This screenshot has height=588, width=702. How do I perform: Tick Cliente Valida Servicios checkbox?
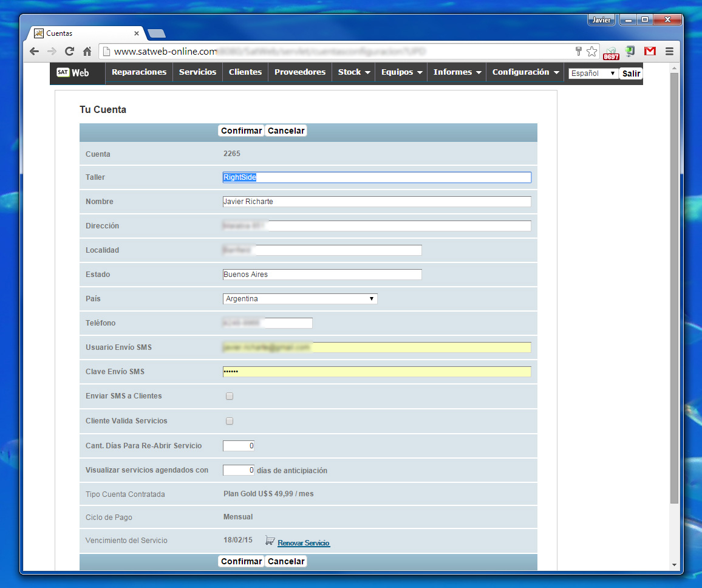coord(229,421)
